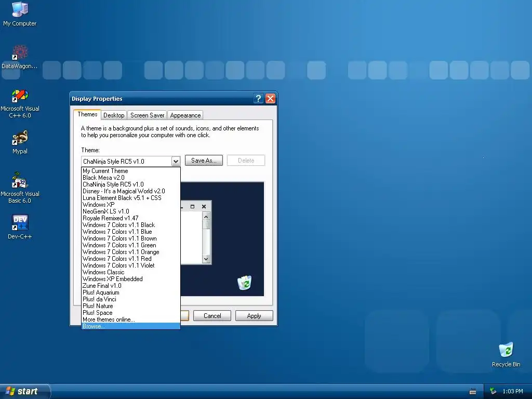Image resolution: width=532 pixels, height=399 pixels.
Task: Click the preview window's maximize glyph
Action: point(192,206)
